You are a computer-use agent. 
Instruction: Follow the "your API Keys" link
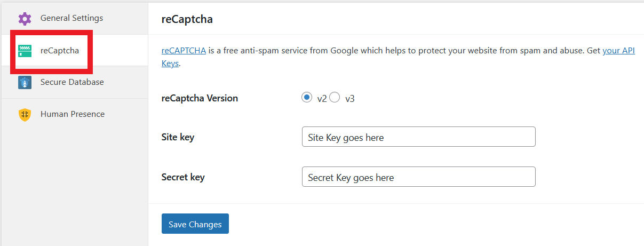click(x=618, y=51)
